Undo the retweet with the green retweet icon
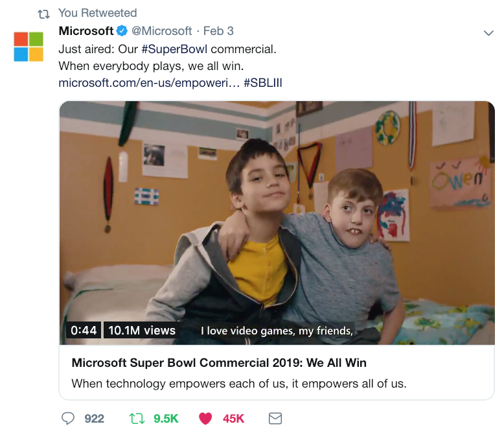504x433 pixels. (x=137, y=419)
